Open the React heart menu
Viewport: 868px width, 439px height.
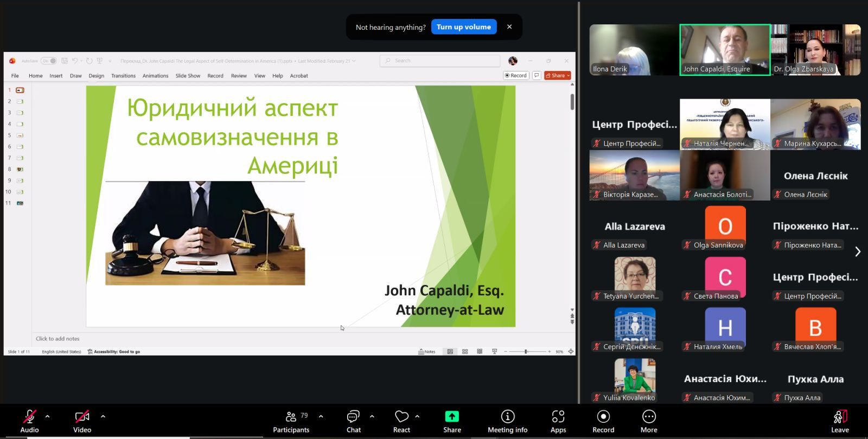point(401,421)
